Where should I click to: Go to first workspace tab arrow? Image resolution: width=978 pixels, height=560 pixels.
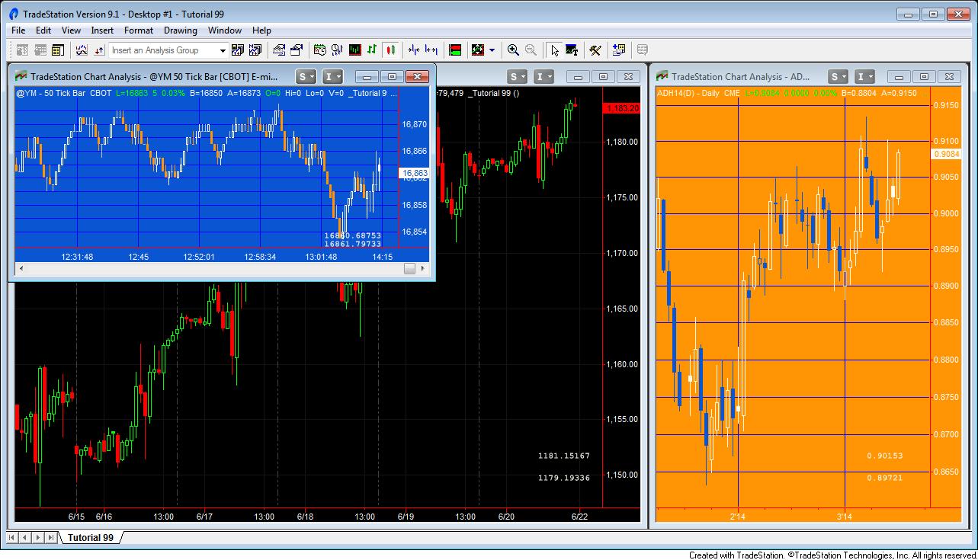coord(14,538)
